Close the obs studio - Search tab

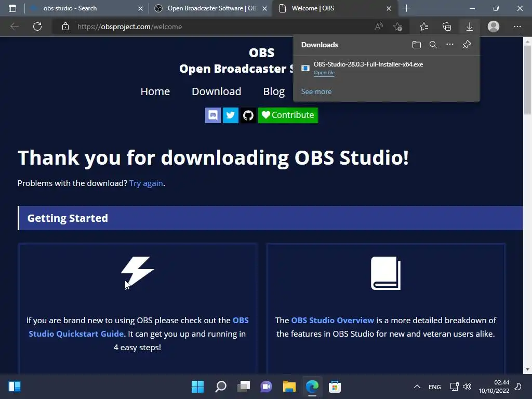(x=140, y=8)
